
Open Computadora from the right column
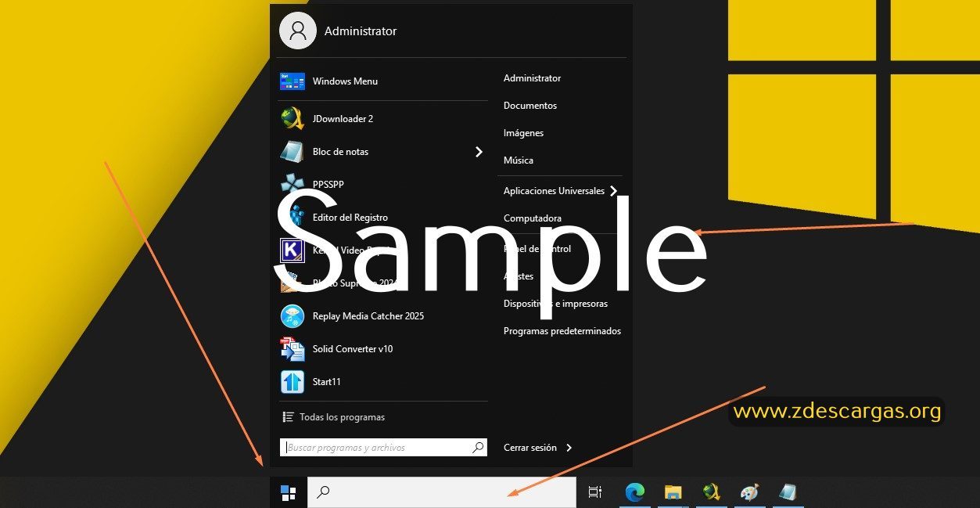click(x=533, y=218)
